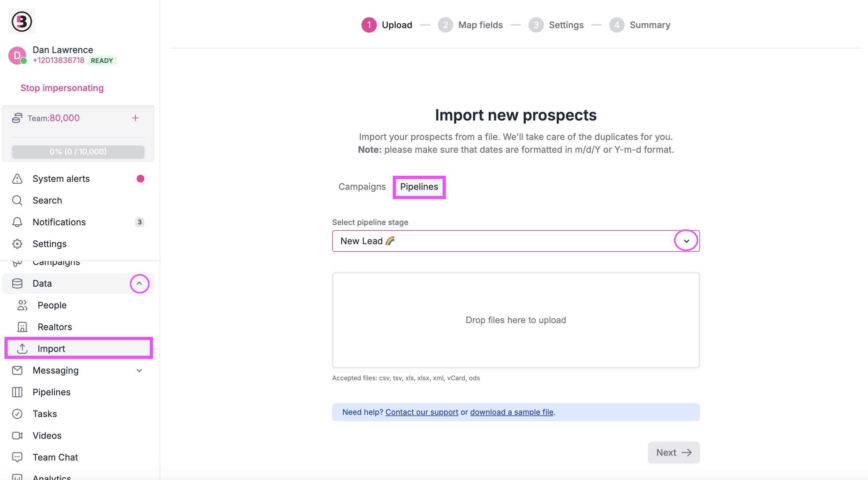Switch to the Campaigns tab
868x480 pixels.
[362, 187]
